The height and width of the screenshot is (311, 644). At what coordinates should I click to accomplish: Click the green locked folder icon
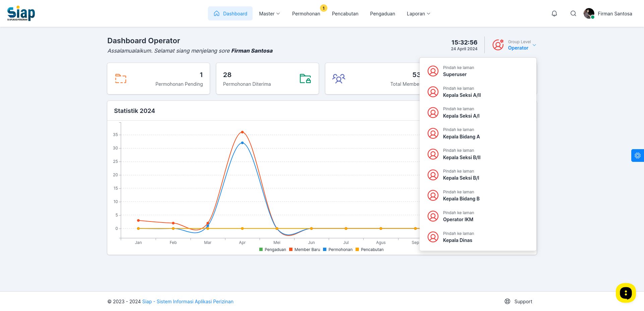tap(305, 78)
